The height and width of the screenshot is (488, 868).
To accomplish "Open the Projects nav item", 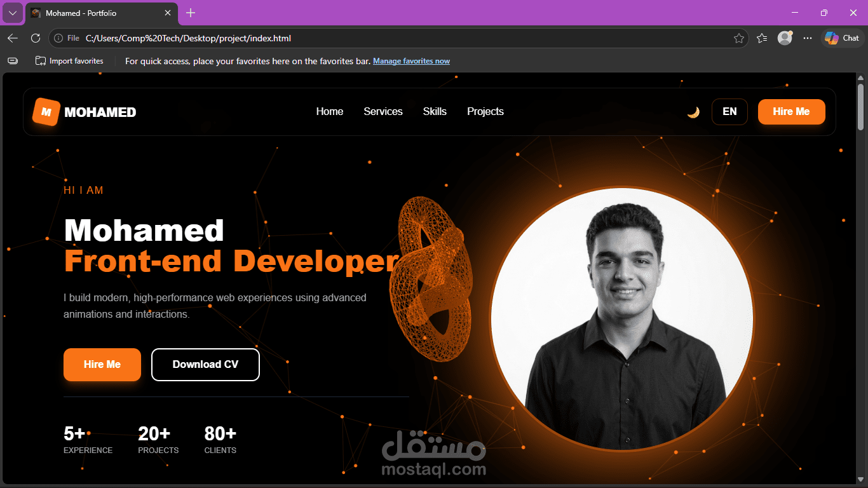I will tap(485, 112).
